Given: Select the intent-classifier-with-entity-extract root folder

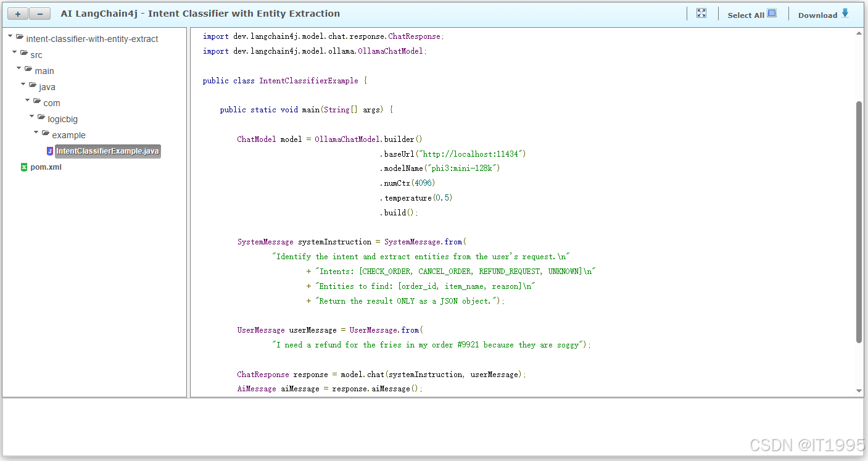Looking at the screenshot, I should (x=92, y=39).
